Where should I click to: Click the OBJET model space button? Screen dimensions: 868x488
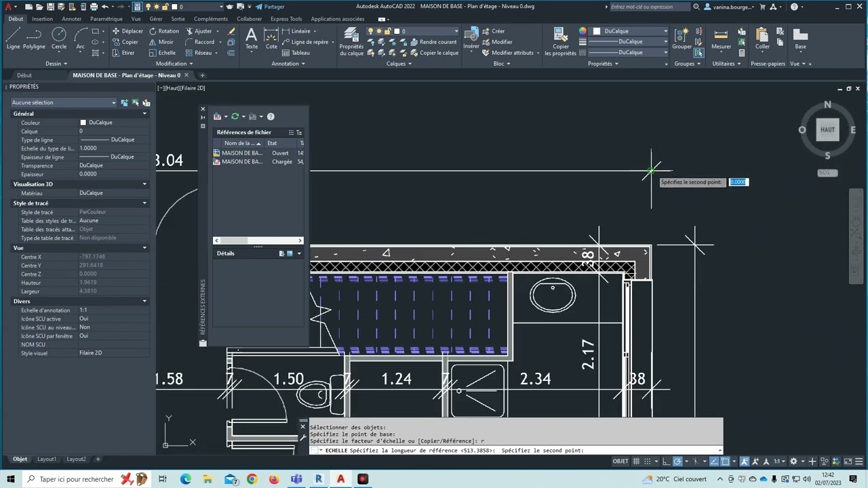620,462
